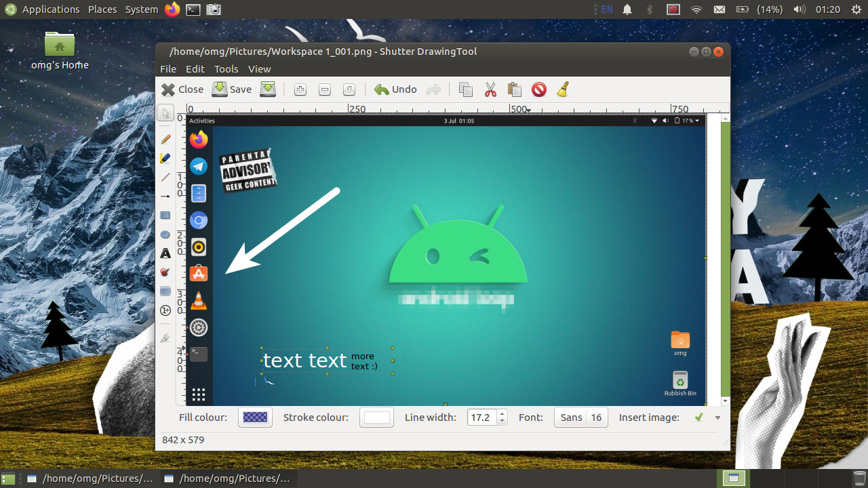Open the View menu

point(259,69)
